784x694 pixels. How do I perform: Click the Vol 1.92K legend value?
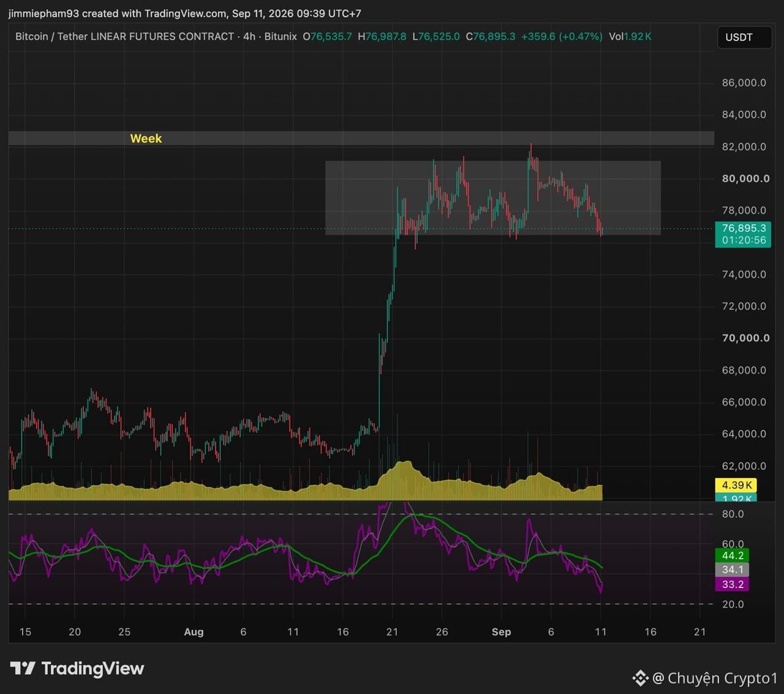(x=630, y=37)
